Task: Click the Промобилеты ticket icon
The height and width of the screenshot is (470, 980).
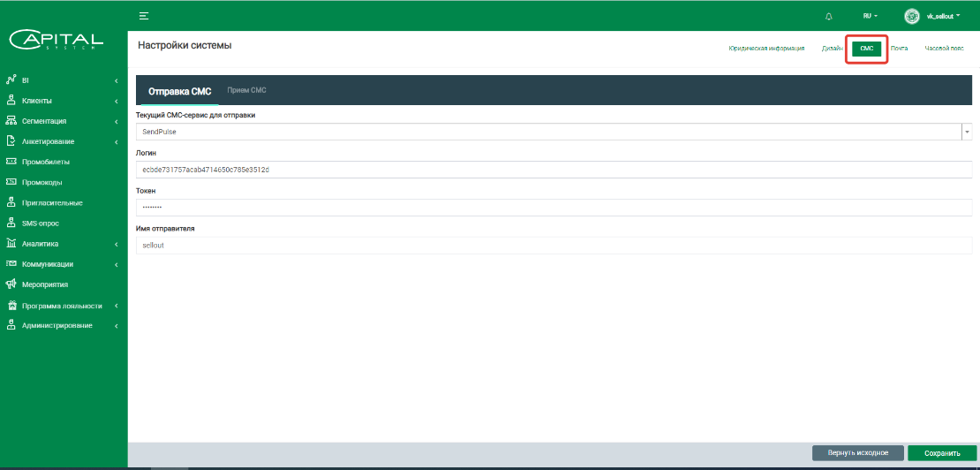Action: tap(10, 162)
